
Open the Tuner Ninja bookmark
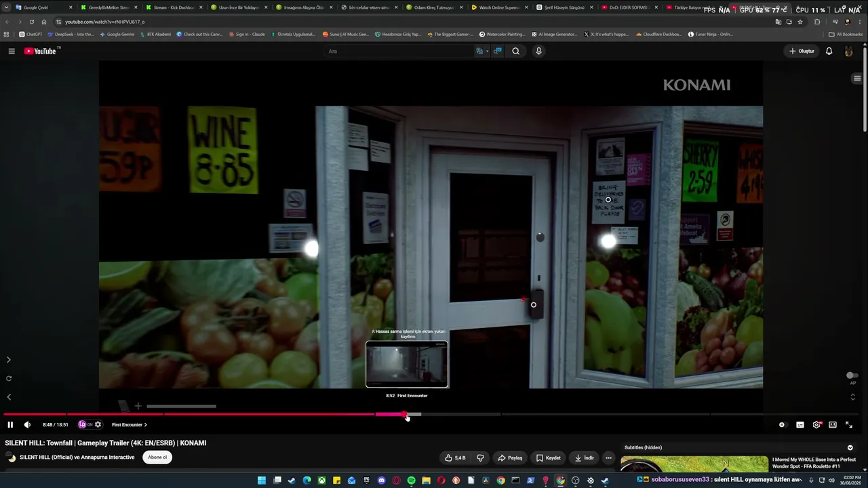(711, 34)
